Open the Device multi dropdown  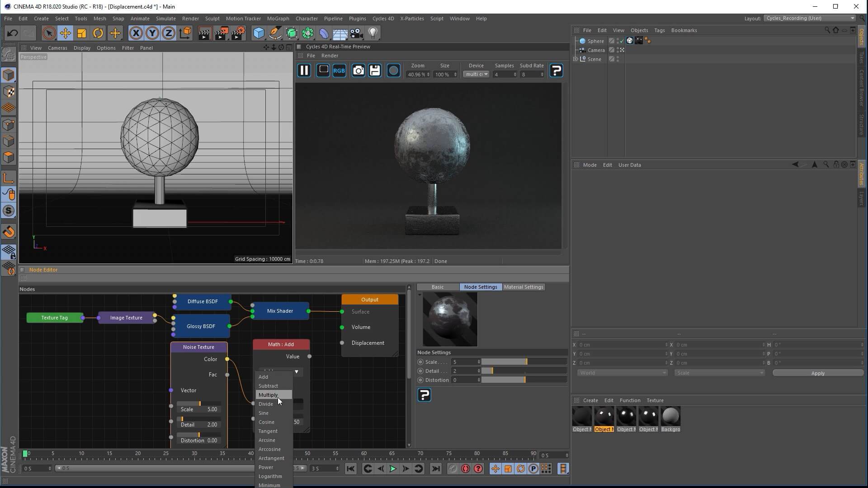point(476,74)
